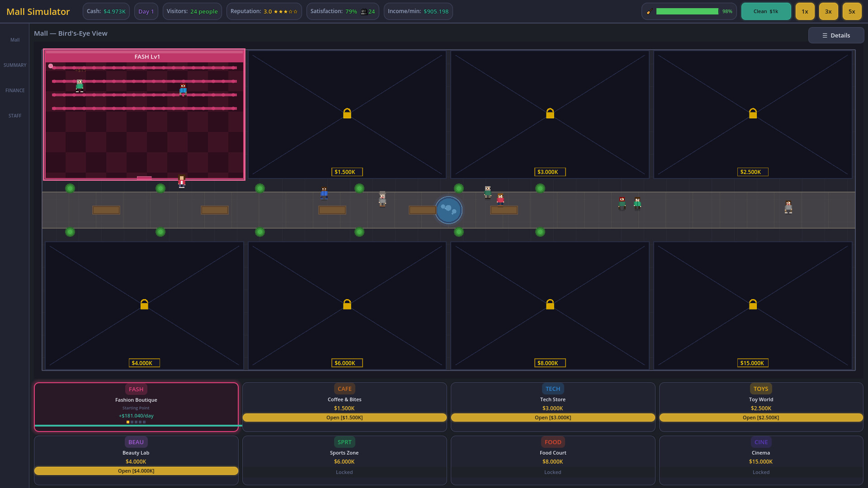
Task: Click the $6.000K price tag on locked slot
Action: [x=347, y=363]
